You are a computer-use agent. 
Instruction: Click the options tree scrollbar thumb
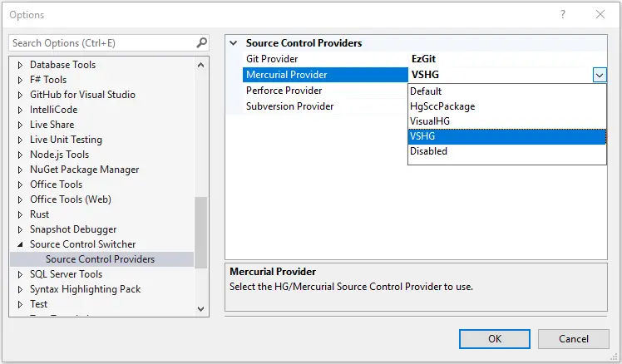tap(200, 233)
